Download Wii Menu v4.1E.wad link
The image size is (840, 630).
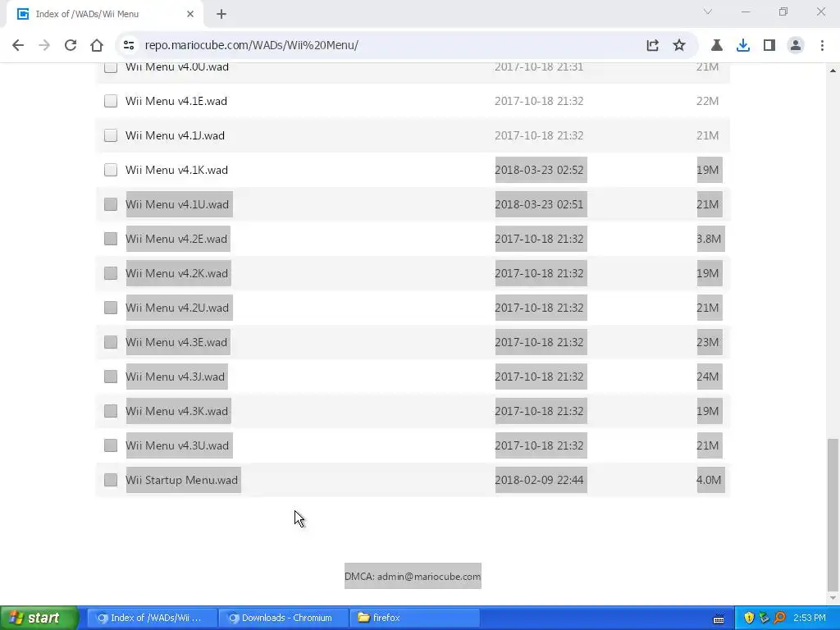pos(176,101)
